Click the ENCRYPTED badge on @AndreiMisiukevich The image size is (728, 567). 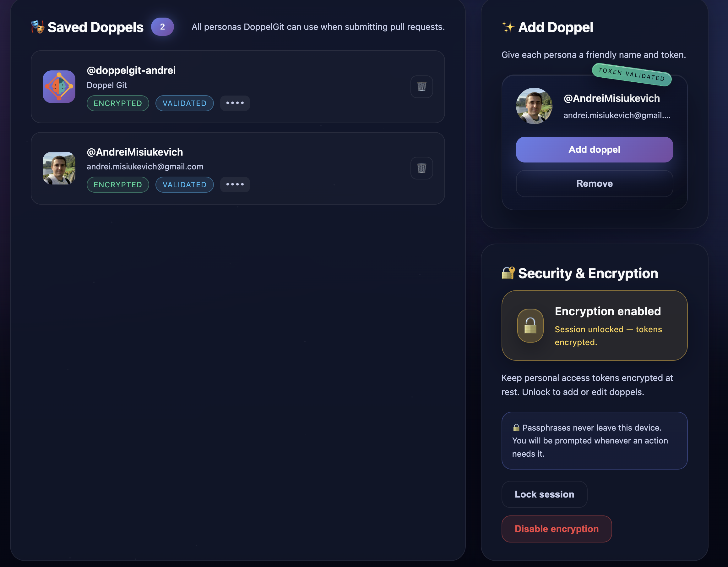pos(118,184)
